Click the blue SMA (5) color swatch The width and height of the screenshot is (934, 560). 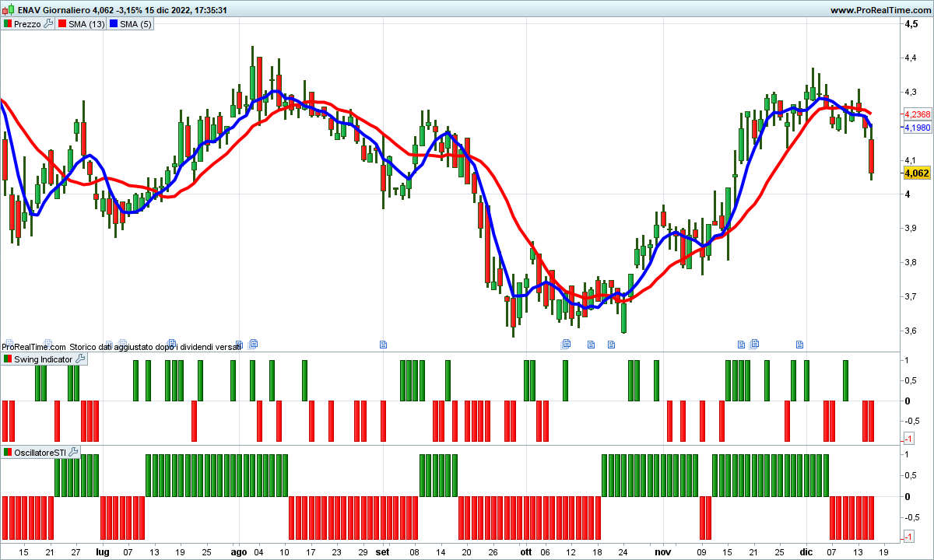coord(114,24)
